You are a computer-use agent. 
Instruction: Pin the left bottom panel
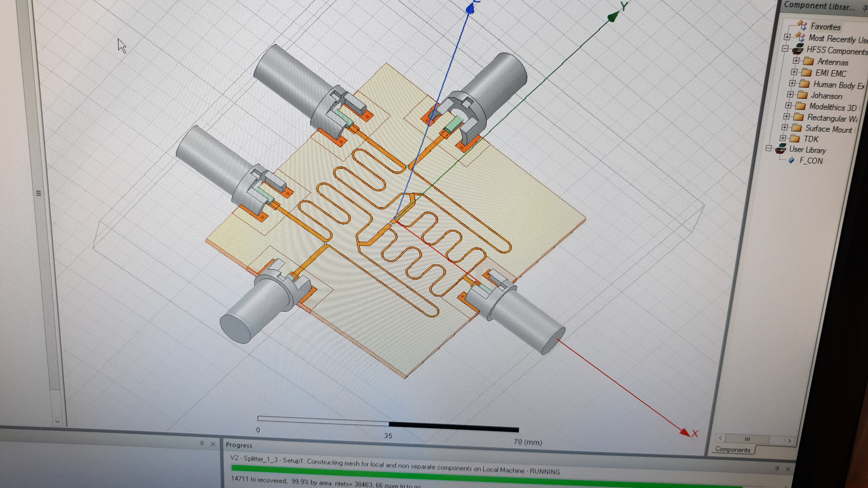pos(202,443)
